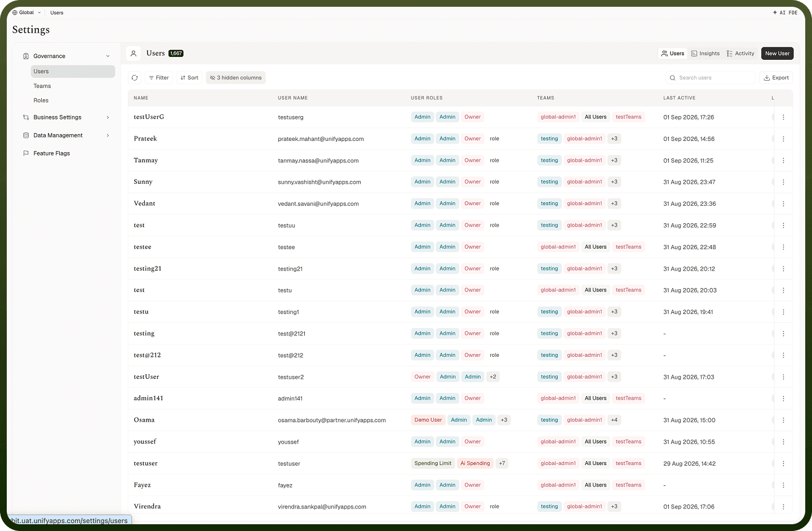Click the Users breadcrumb at top
Image resolution: width=812 pixels, height=531 pixels.
(57, 12)
